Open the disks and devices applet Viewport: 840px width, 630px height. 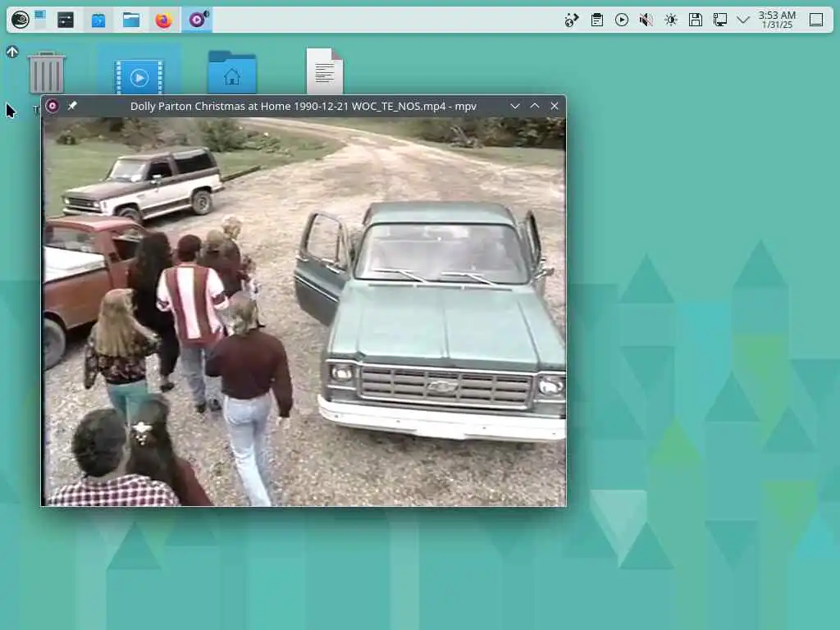coord(696,20)
